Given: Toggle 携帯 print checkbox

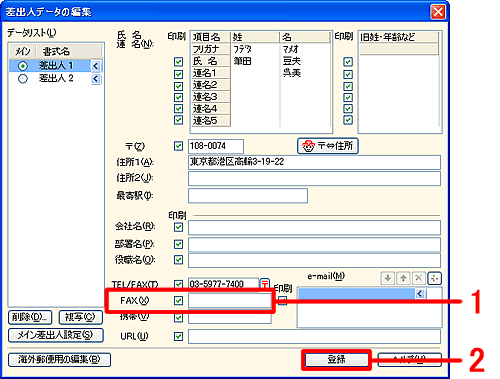Looking at the screenshot, I should click(x=179, y=318).
